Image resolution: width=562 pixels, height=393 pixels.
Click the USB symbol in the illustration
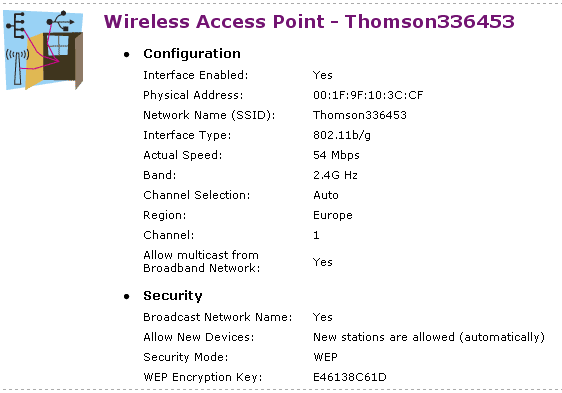click(60, 21)
